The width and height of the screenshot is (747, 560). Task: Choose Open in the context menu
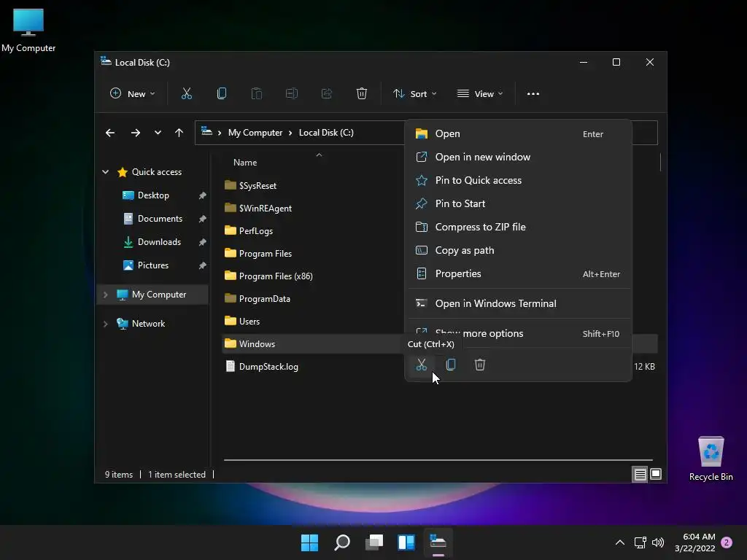[x=518, y=134]
